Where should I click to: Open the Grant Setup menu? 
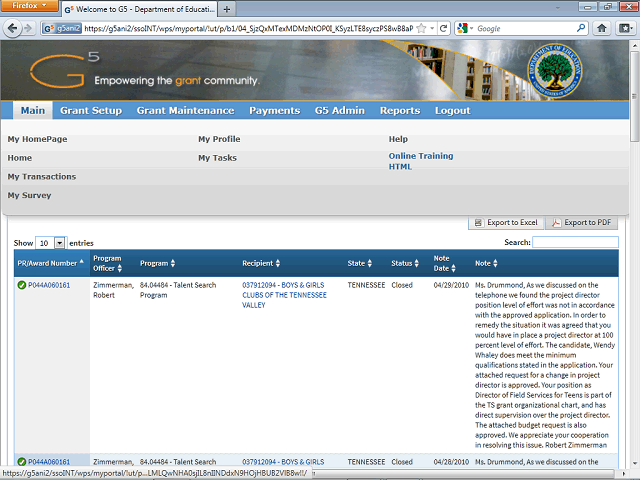click(x=91, y=111)
